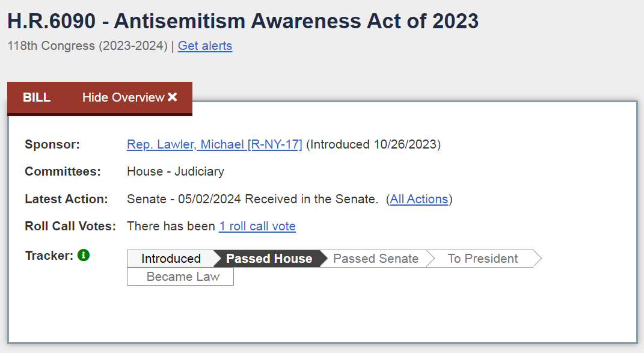Click the green Tracker info icon
The image size is (644, 353).
point(84,255)
